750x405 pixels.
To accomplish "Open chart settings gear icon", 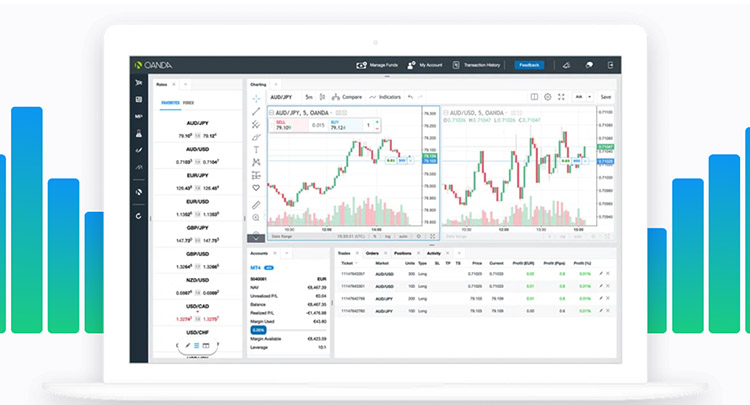I will coord(548,97).
